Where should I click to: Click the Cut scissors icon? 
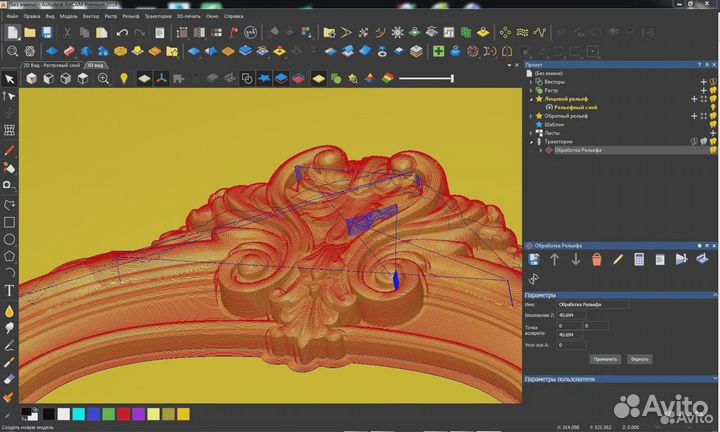(66, 33)
